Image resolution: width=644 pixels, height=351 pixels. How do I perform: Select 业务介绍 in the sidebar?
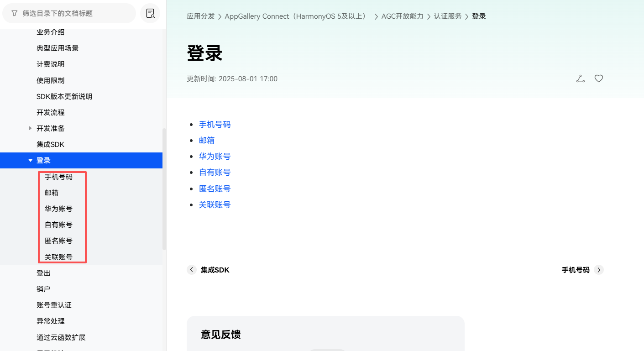click(x=50, y=31)
